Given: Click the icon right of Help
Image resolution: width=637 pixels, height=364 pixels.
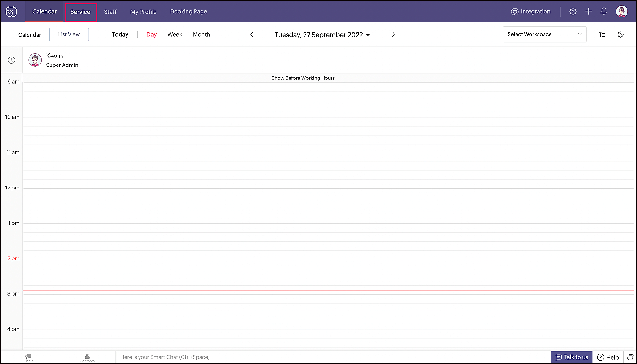Looking at the screenshot, I should click(630, 357).
